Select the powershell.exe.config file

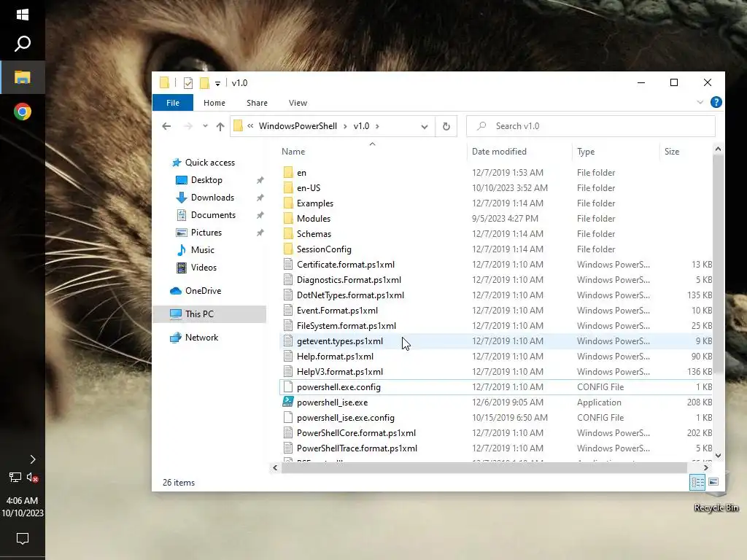pos(338,387)
